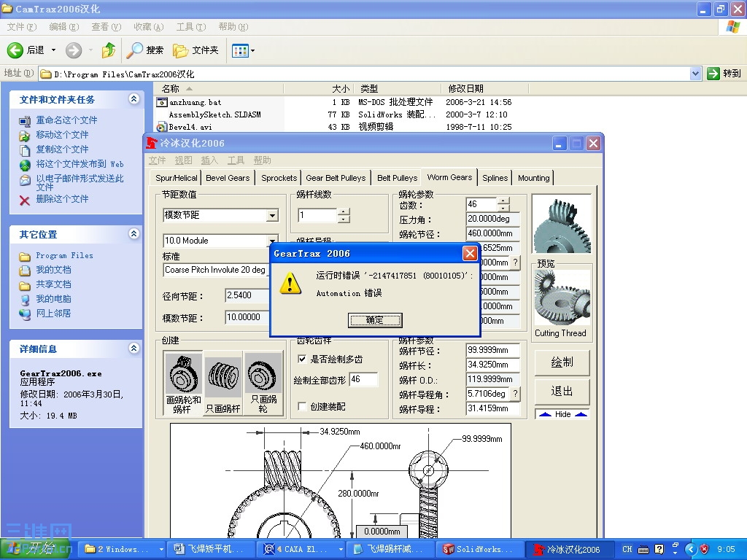Increase the worm thread count stepper
Viewport: 747px width, 560px height.
[344, 211]
